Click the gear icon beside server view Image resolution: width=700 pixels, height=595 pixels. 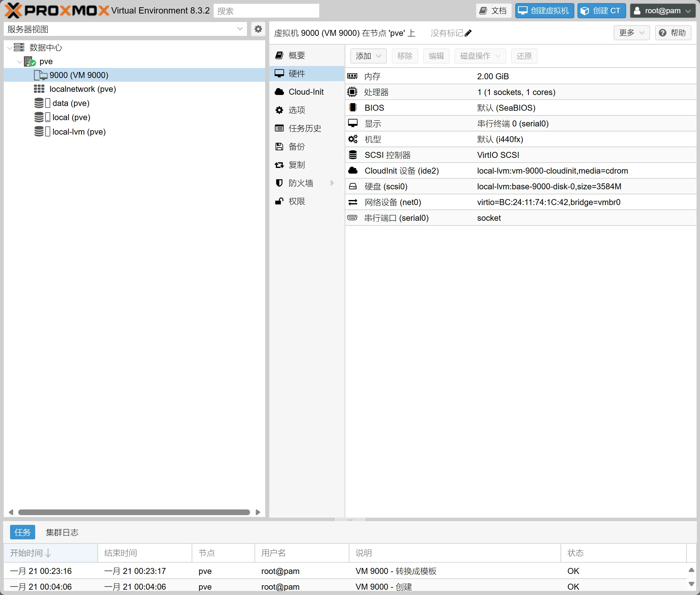(258, 29)
